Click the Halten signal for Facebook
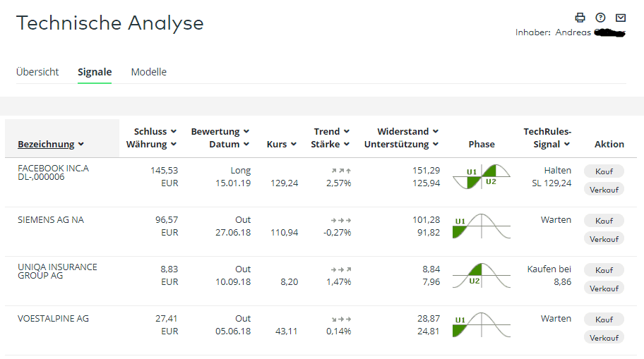Screen dimensions: 644x359 point(557,170)
